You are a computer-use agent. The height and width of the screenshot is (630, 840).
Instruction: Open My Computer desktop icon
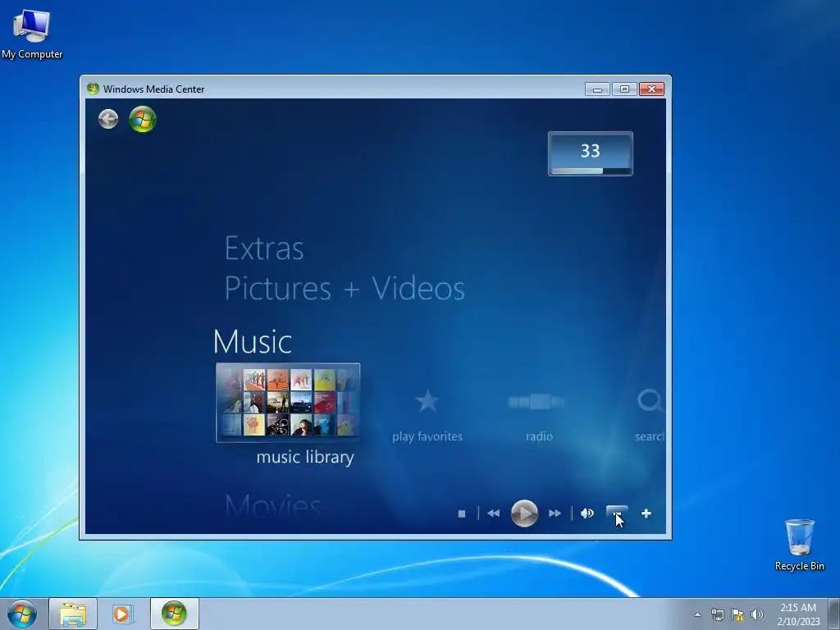(x=32, y=33)
